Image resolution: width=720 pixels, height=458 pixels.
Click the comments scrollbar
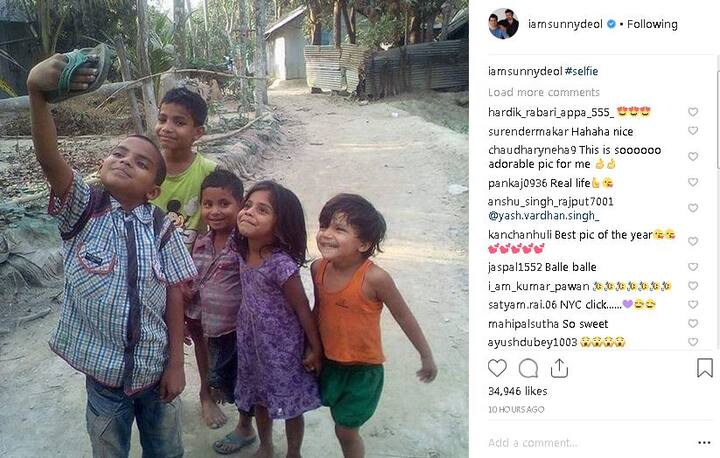tap(717, 119)
